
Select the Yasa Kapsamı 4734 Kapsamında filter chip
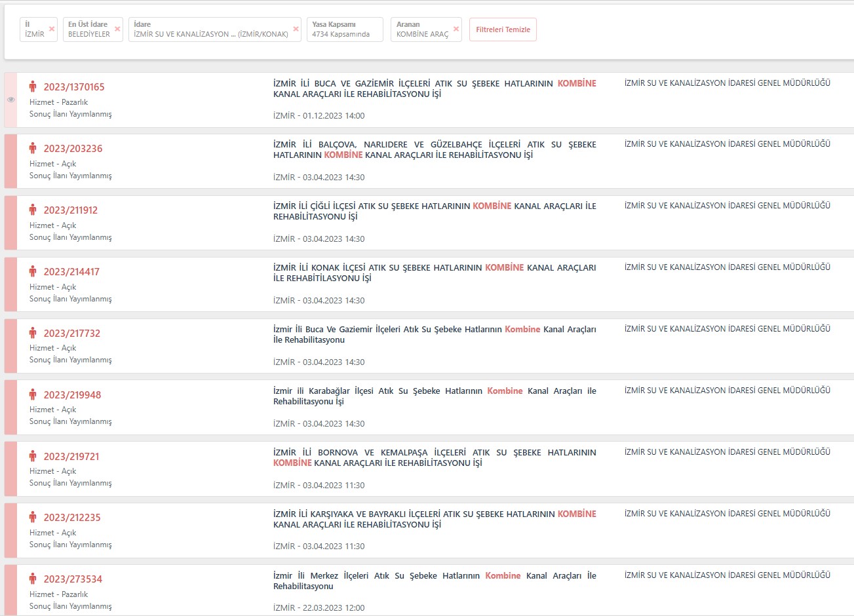(x=344, y=29)
